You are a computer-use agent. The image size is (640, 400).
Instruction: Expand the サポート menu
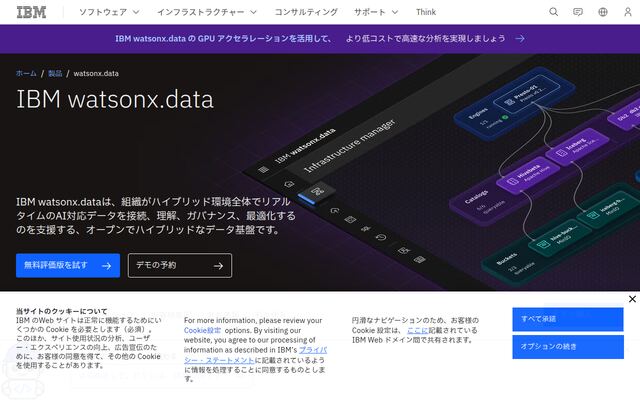coord(376,12)
